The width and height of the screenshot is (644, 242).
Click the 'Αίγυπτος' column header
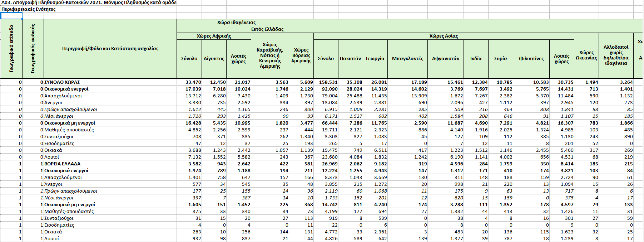coord(214,59)
